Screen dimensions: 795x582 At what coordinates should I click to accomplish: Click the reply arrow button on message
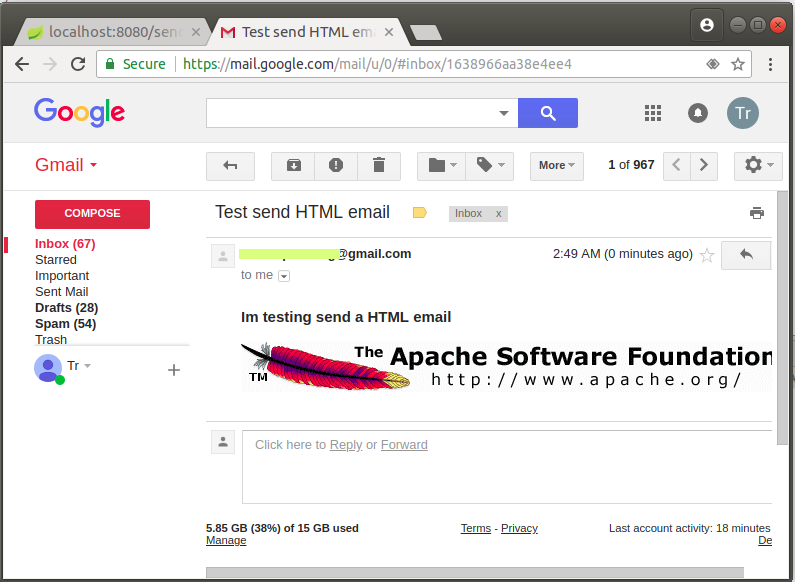[x=746, y=255]
